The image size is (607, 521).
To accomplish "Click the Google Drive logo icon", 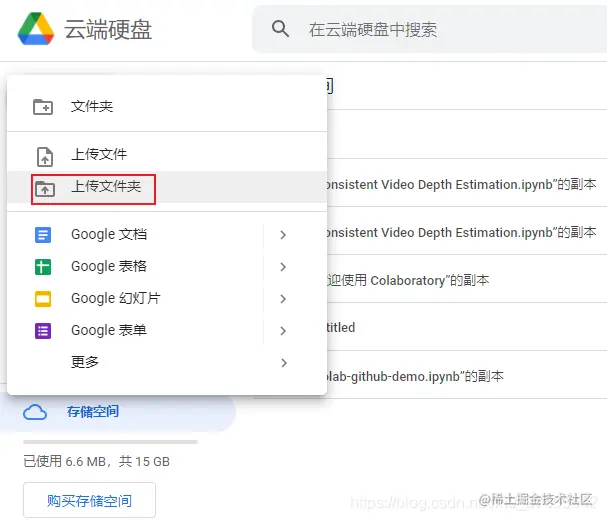I will coord(36,29).
